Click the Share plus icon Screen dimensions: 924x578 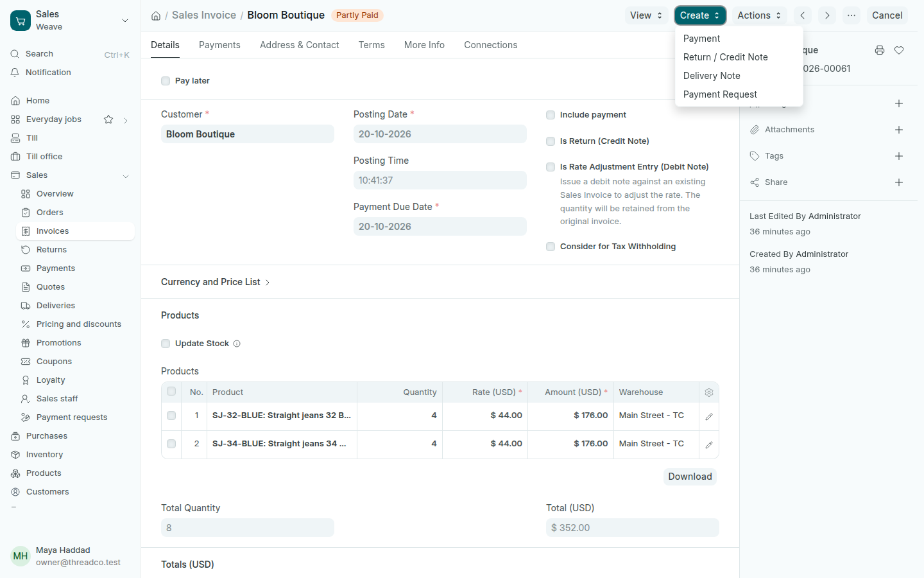pos(899,182)
